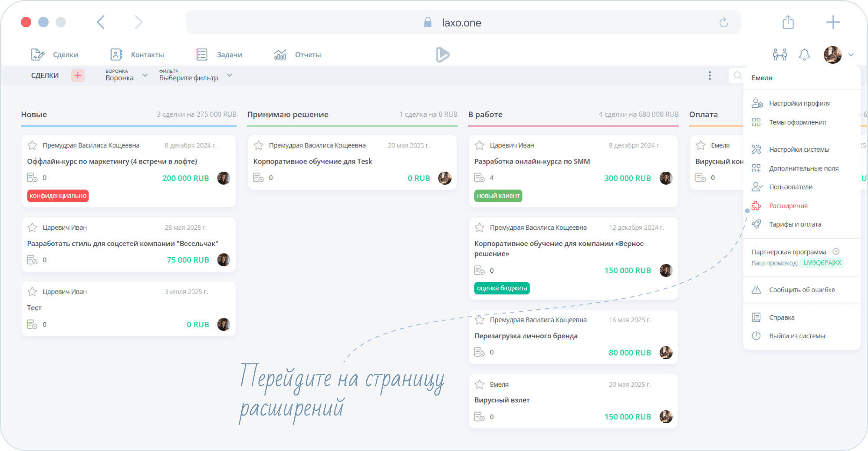Open the three-dot kebab menu
This screenshot has height=451, width=868.
[x=710, y=75]
